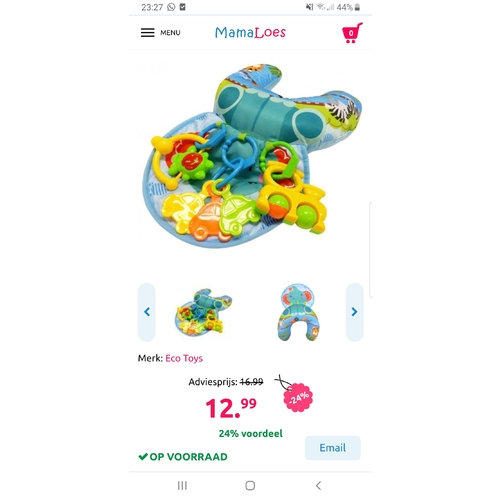Tap the main product image
This screenshot has height=500, width=500.
(x=251, y=157)
